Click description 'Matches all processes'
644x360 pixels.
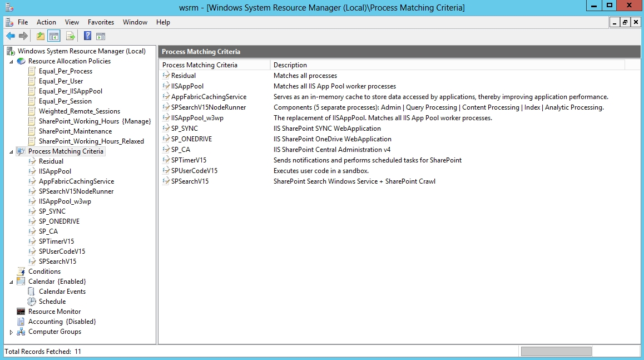[305, 76]
